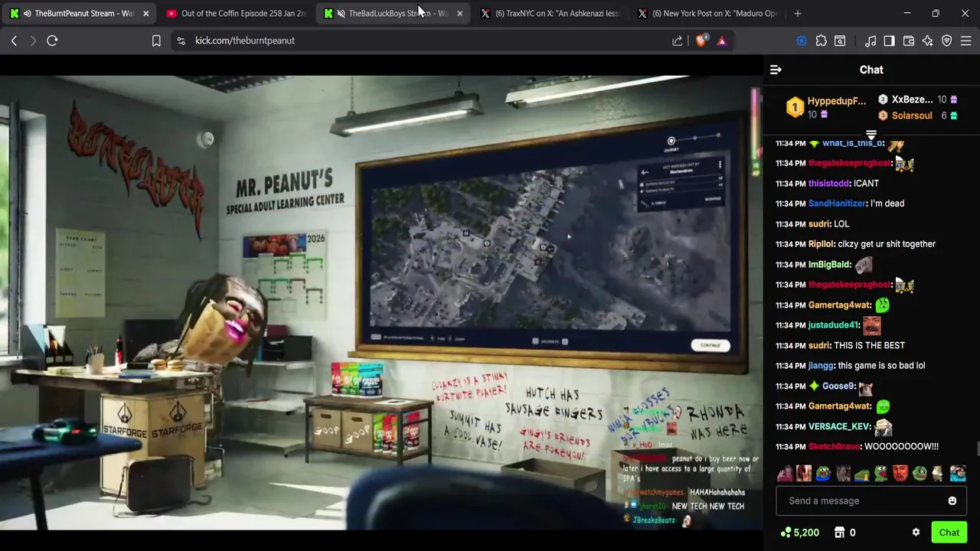Switch to New York Post on X tab

click(707, 13)
